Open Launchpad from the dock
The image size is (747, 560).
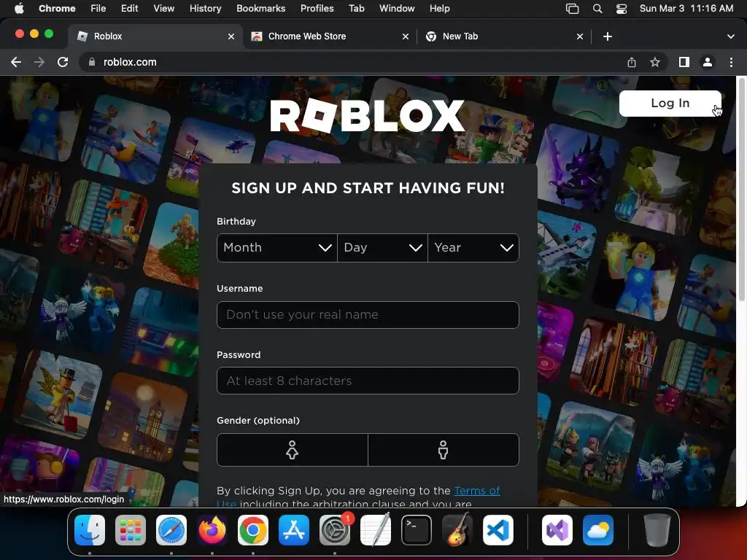(x=131, y=530)
